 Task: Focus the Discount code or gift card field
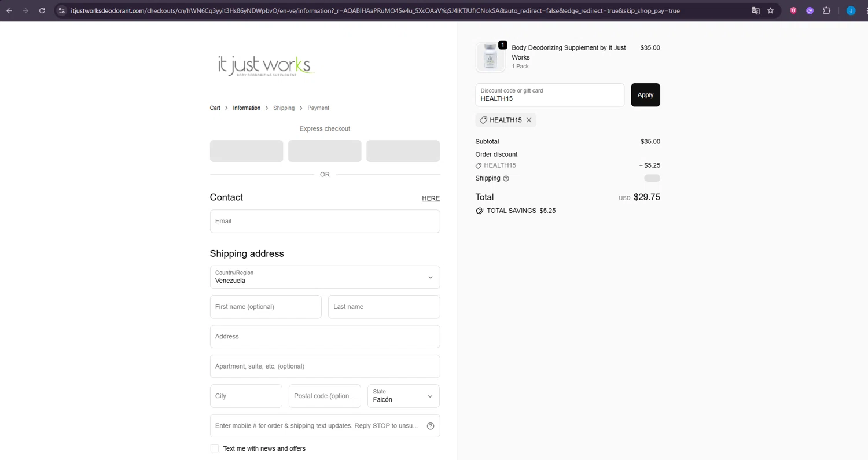pyautogui.click(x=550, y=95)
